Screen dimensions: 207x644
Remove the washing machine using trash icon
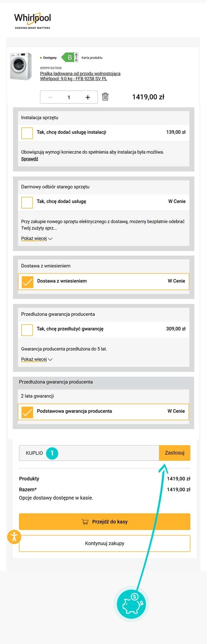click(106, 97)
